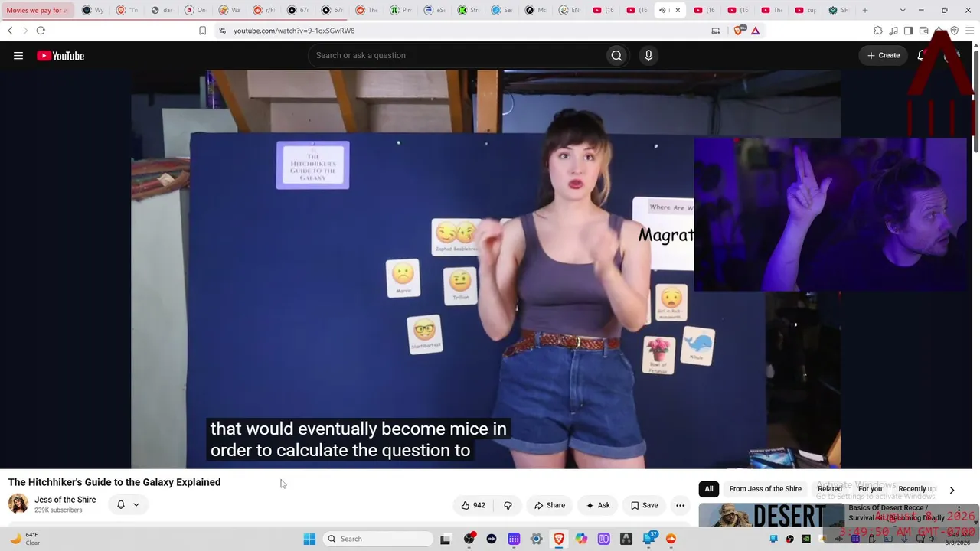Open the Brave browser taskbar icon
This screenshot has height=551, width=980.
coord(559,539)
